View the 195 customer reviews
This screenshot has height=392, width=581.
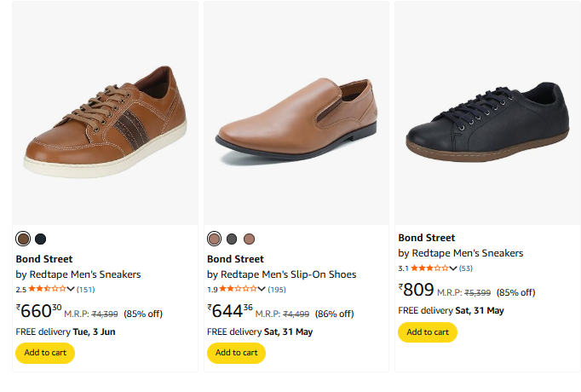pos(277,290)
